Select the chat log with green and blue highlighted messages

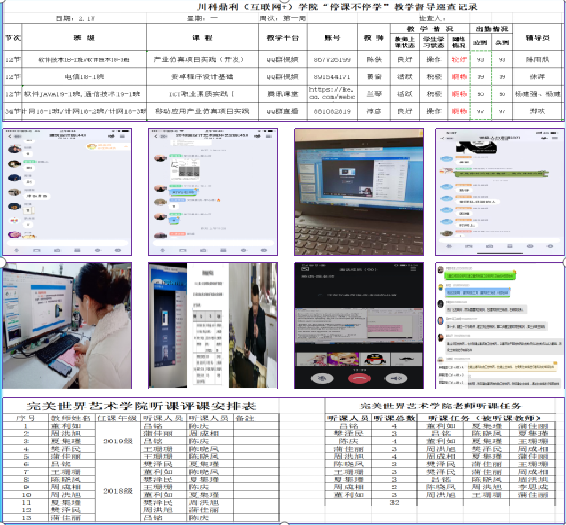500,326
